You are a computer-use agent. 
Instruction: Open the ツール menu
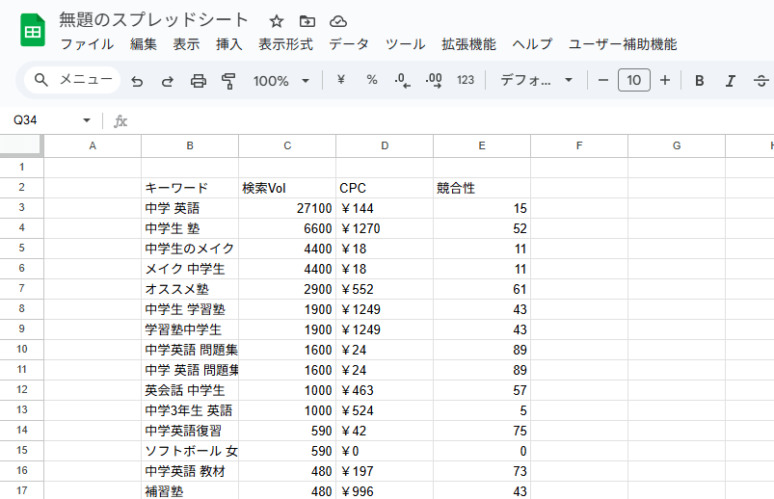[405, 44]
